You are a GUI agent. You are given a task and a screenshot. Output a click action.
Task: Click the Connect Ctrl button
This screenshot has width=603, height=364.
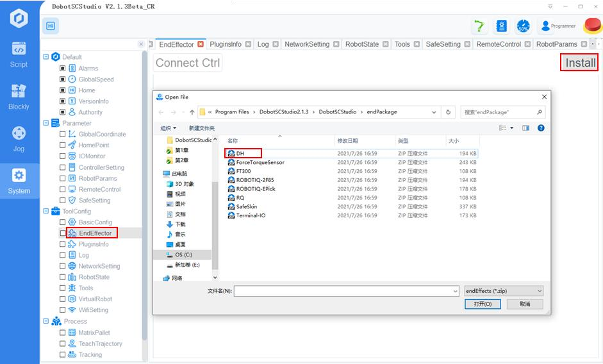point(188,63)
